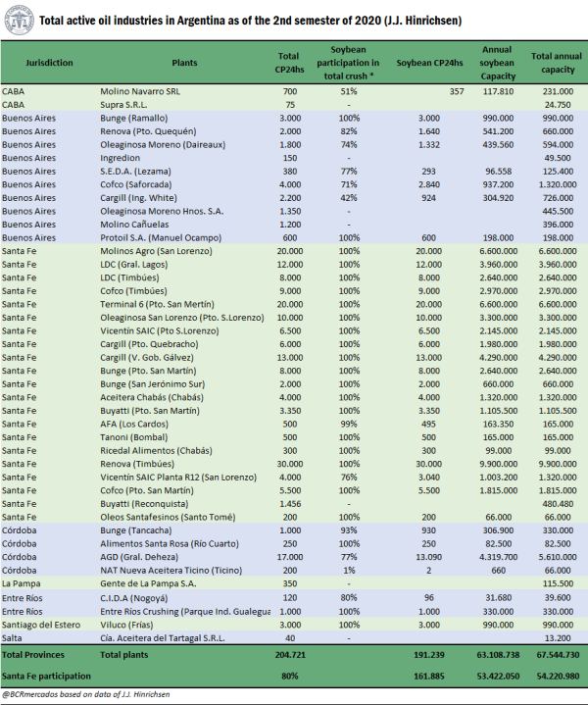Image resolution: width=588 pixels, height=705 pixels.
Task: Click 'Gente de La Pampa S.A.' cell
Action: coord(148,583)
